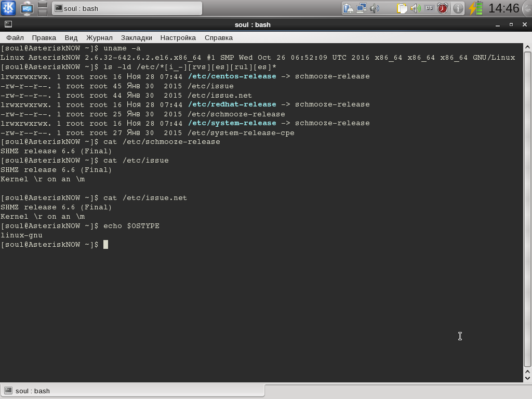This screenshot has height=399, width=532.
Task: Click '/etc/system-release-cpe' entry
Action: tap(241, 132)
